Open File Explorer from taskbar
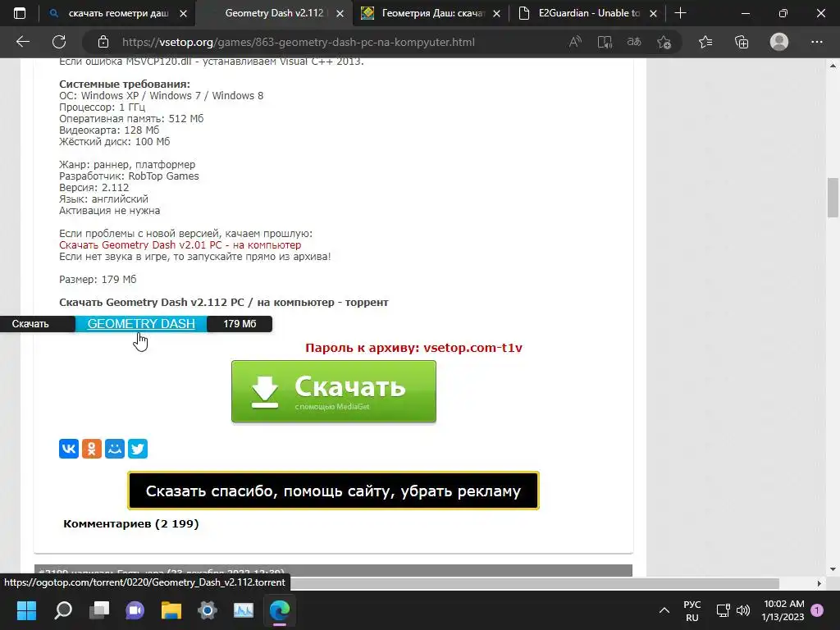 [x=171, y=609]
